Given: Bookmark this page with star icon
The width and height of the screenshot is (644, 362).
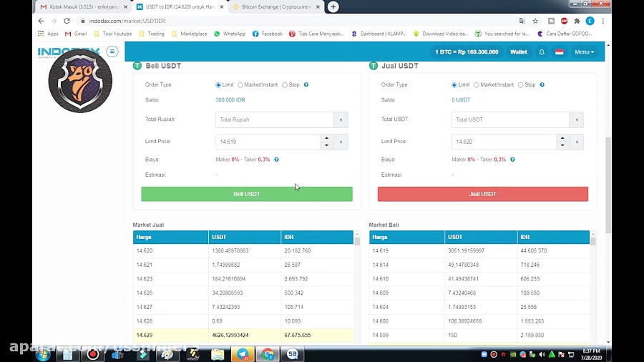Looking at the screenshot, I should coord(535,21).
